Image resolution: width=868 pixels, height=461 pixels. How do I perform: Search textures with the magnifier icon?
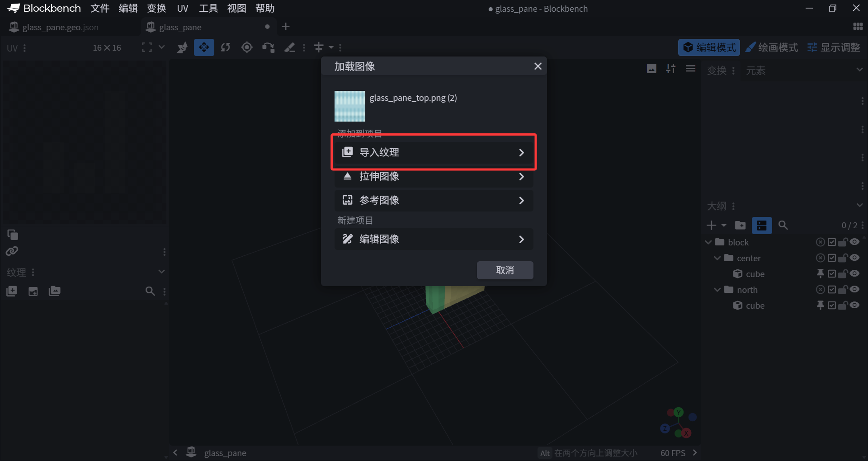(x=150, y=291)
